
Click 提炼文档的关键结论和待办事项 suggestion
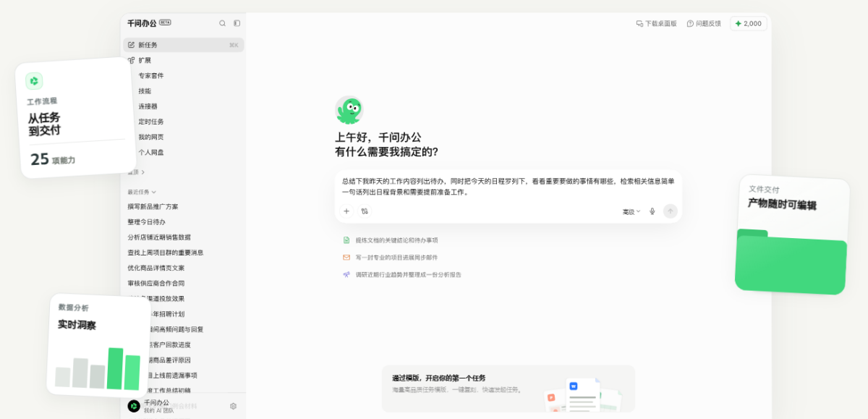click(396, 240)
